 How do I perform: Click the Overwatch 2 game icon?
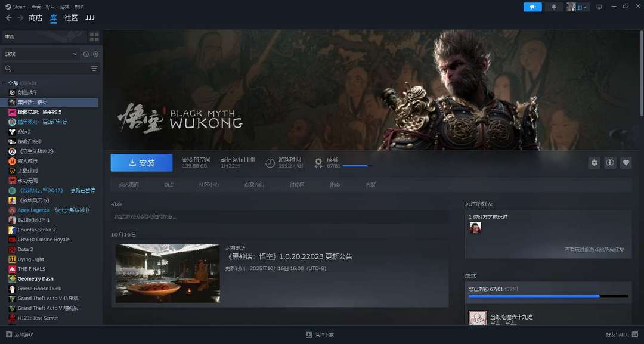pyautogui.click(x=12, y=151)
